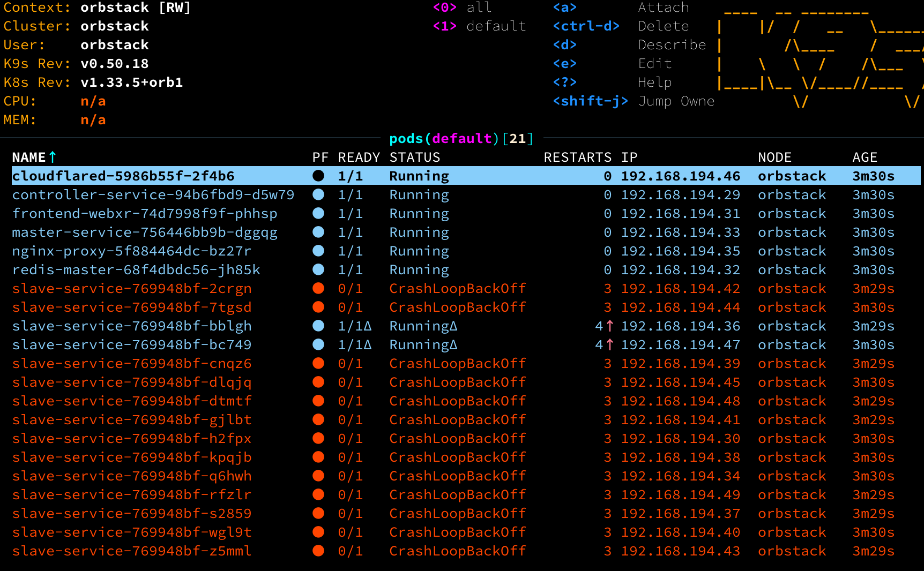The width and height of the screenshot is (924, 571).
Task: Select the <0> all namespace shortcut
Action: [462, 7]
